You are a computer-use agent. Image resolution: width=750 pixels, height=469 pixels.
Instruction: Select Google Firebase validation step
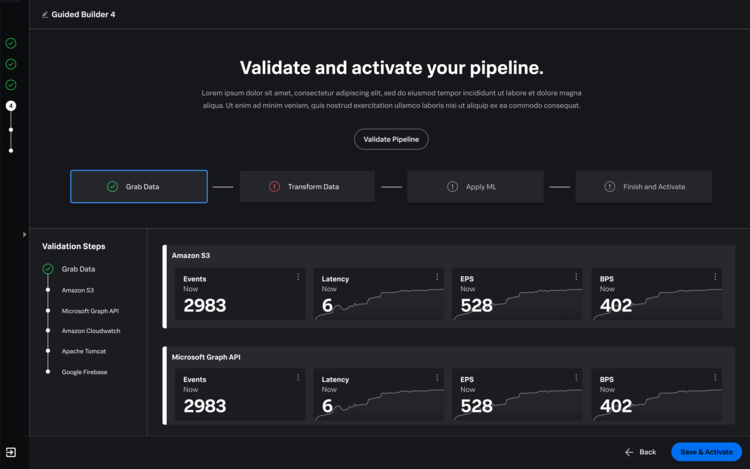[84, 372]
